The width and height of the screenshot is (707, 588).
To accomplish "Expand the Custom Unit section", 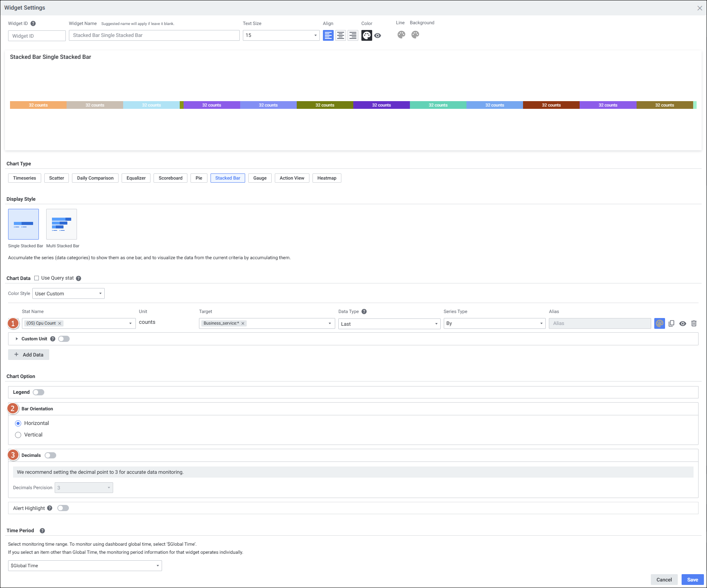I will click(17, 339).
